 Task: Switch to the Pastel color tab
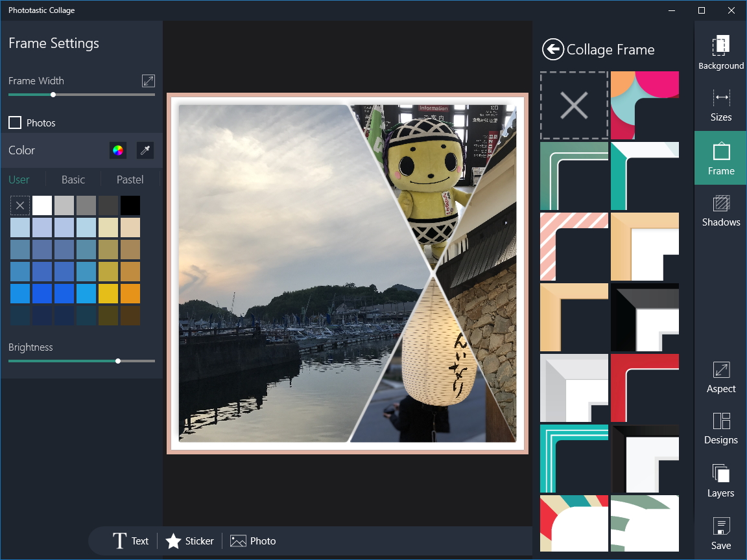pos(130,180)
